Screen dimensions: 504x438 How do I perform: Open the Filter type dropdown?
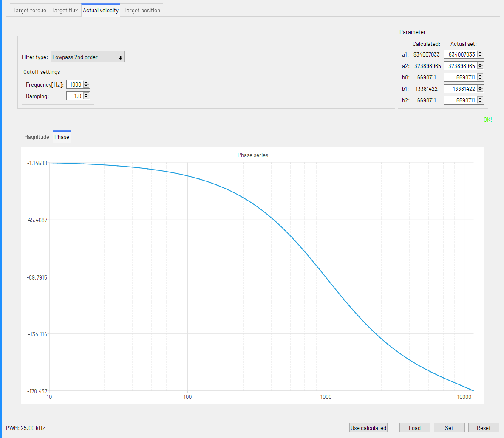coord(88,57)
